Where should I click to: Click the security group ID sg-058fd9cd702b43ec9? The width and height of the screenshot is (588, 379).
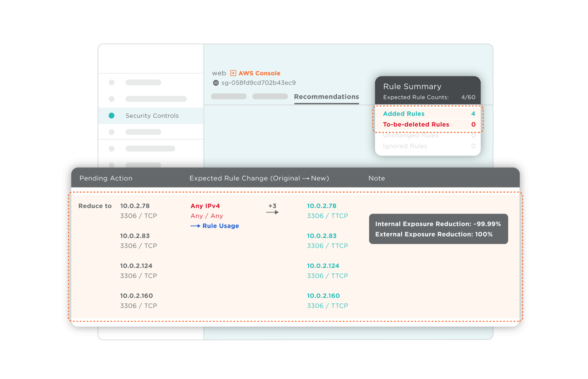pos(258,83)
